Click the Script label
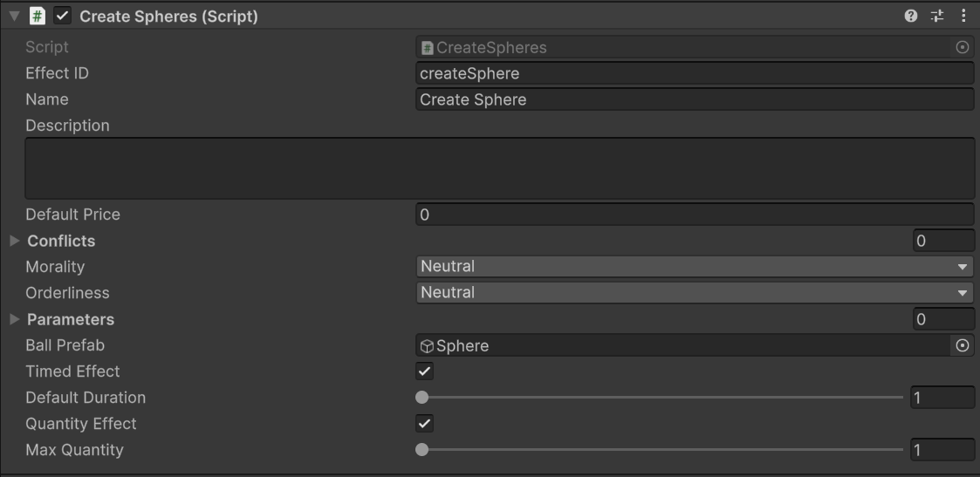This screenshot has width=980, height=477. [x=47, y=47]
